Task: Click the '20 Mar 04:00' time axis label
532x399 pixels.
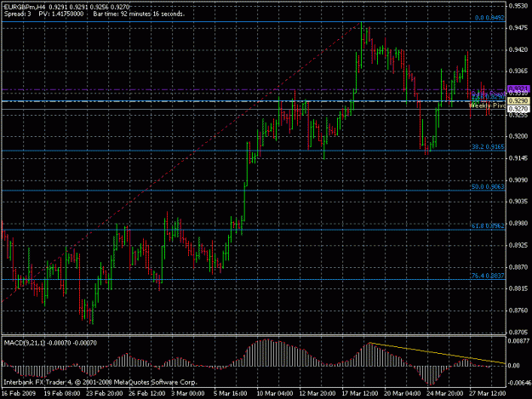Action: [402, 393]
